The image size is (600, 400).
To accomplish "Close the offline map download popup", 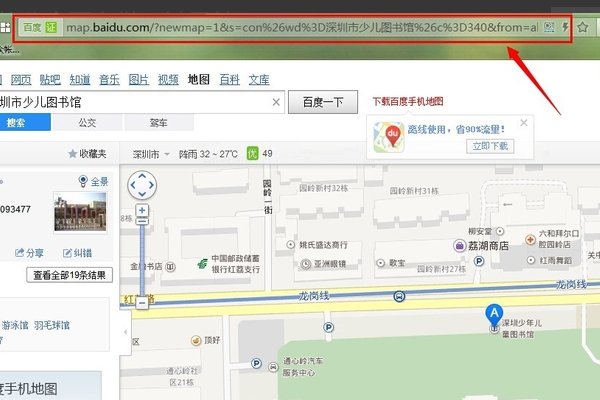I will point(524,123).
